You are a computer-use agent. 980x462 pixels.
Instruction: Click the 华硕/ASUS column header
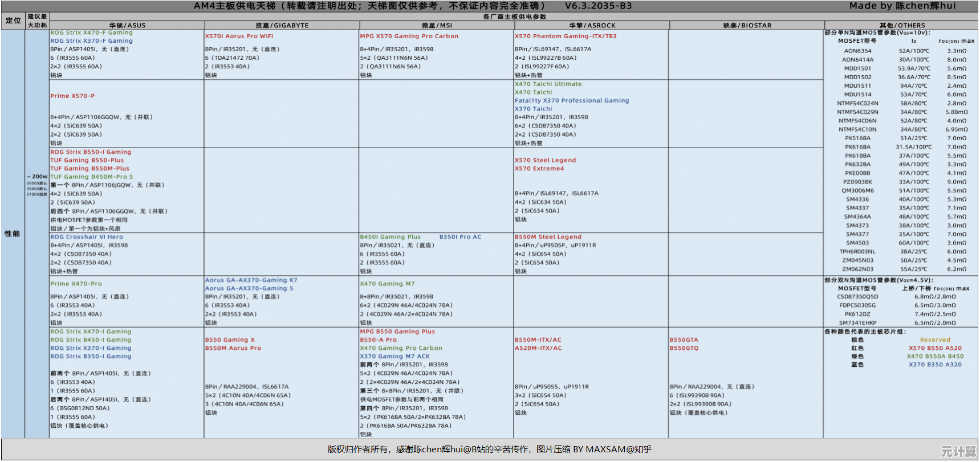(127, 26)
